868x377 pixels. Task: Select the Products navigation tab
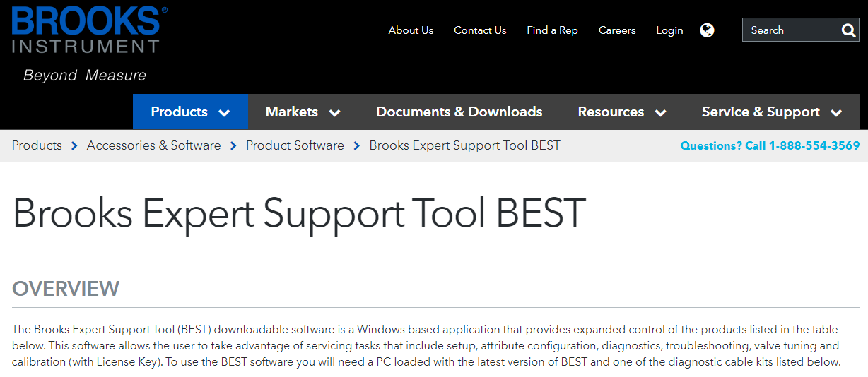[x=180, y=112]
